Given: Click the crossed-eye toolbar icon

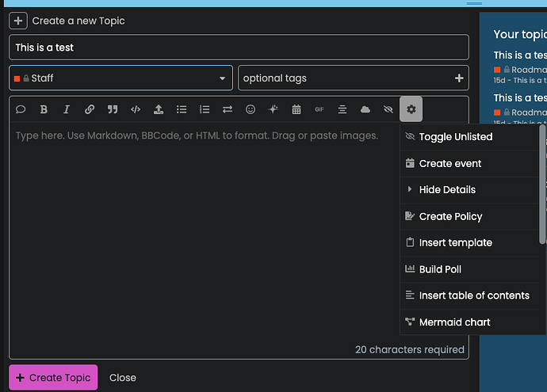Looking at the screenshot, I should 388,109.
